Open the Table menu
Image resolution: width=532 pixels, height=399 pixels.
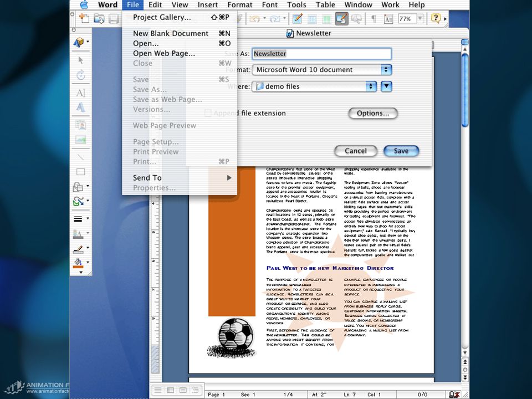click(x=325, y=5)
